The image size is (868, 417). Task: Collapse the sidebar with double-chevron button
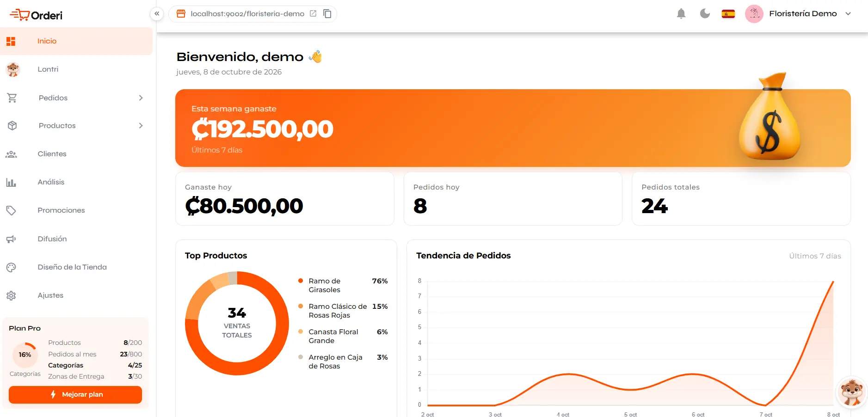coord(157,14)
